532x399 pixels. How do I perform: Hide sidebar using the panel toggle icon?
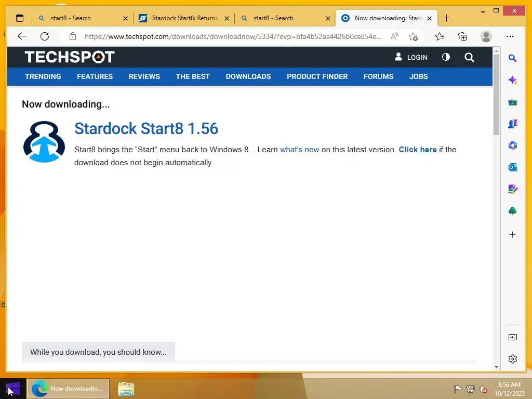513,337
